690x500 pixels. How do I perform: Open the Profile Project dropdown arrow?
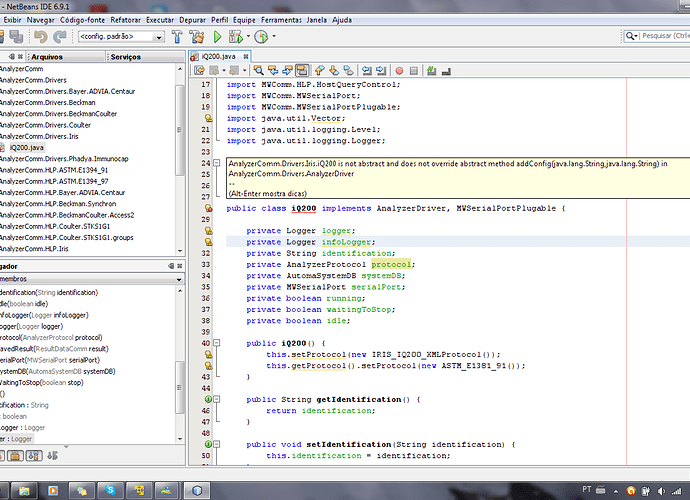274,37
